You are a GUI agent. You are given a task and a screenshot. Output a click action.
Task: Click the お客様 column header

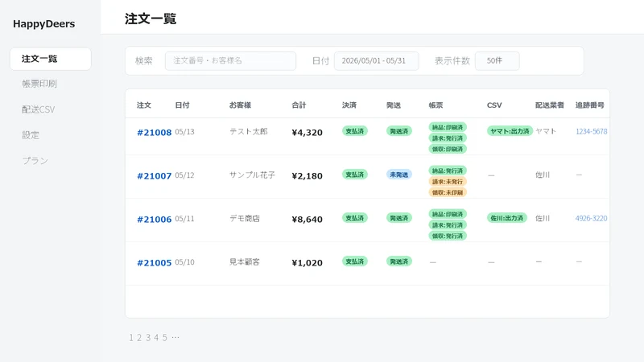pos(240,105)
